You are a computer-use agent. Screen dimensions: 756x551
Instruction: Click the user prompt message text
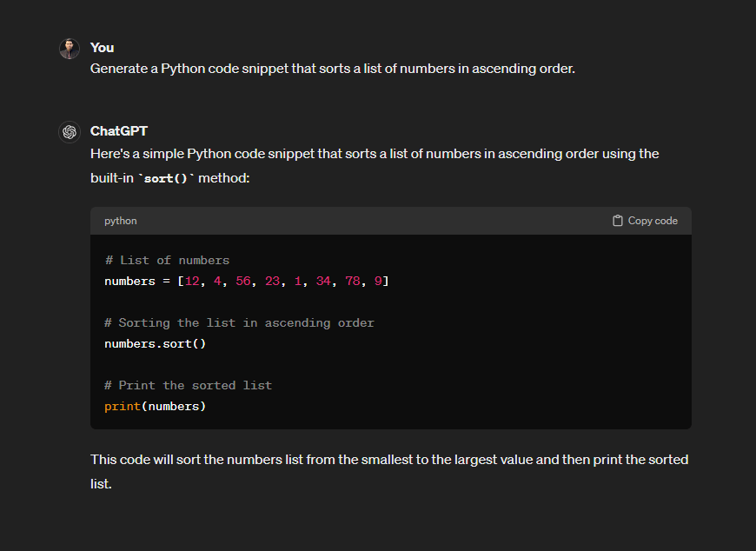333,69
